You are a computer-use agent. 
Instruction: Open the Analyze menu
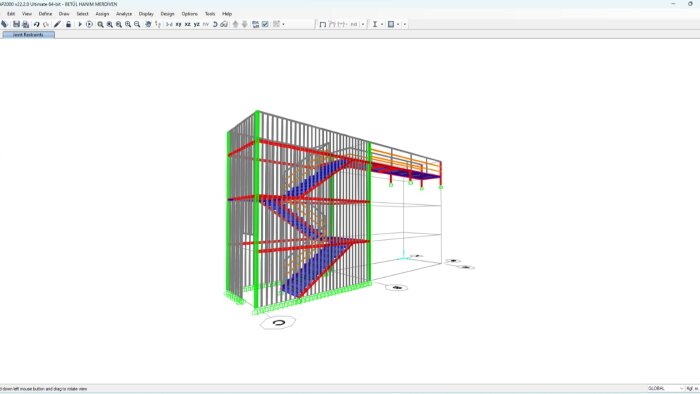click(124, 14)
